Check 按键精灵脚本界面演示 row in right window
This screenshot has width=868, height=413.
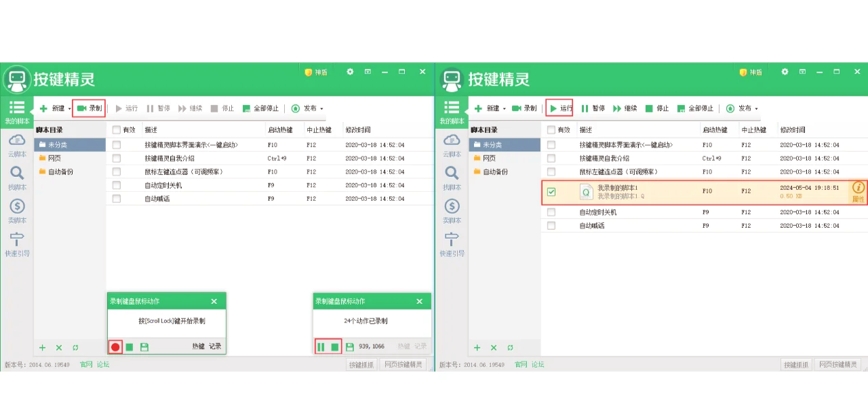click(x=551, y=144)
